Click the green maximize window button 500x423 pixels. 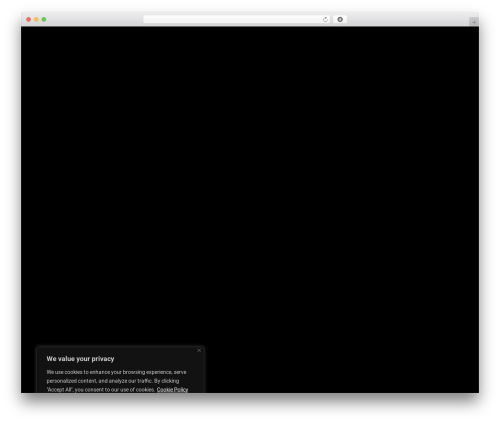pos(44,19)
